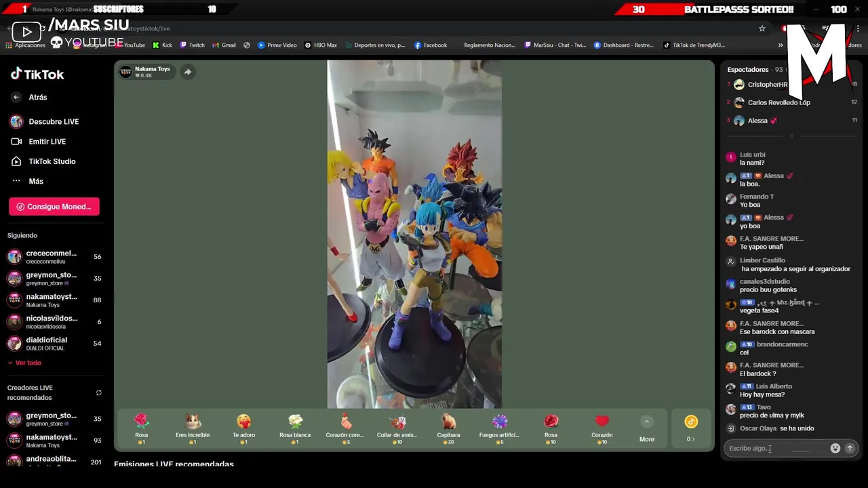The image size is (868, 488).
Task: Click Nakama Toys streamer avatar
Action: (125, 72)
